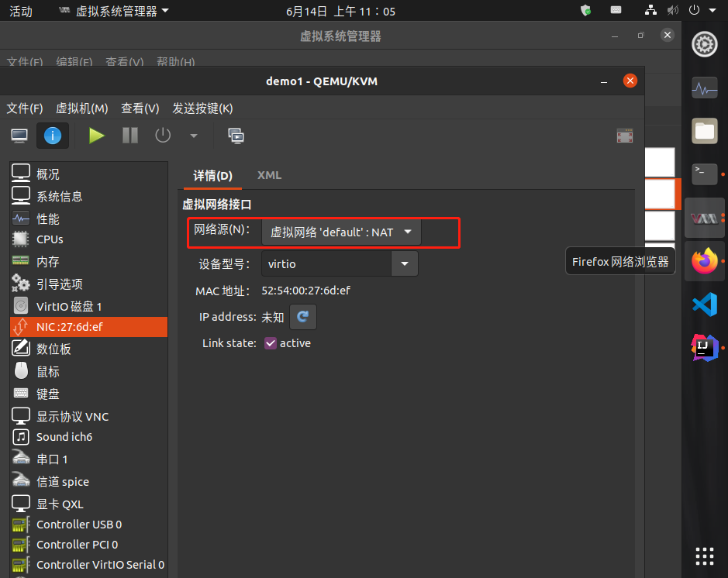Open 编辑(E) menu in 虚拟系统管理器 window

click(x=74, y=62)
